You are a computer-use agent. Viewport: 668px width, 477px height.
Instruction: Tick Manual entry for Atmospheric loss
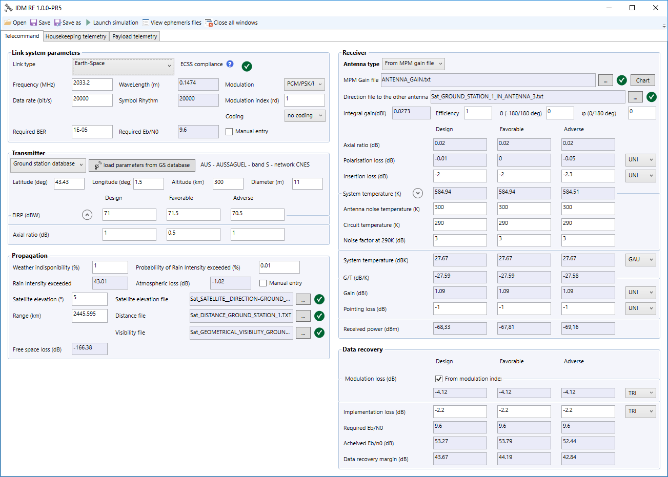(264, 282)
